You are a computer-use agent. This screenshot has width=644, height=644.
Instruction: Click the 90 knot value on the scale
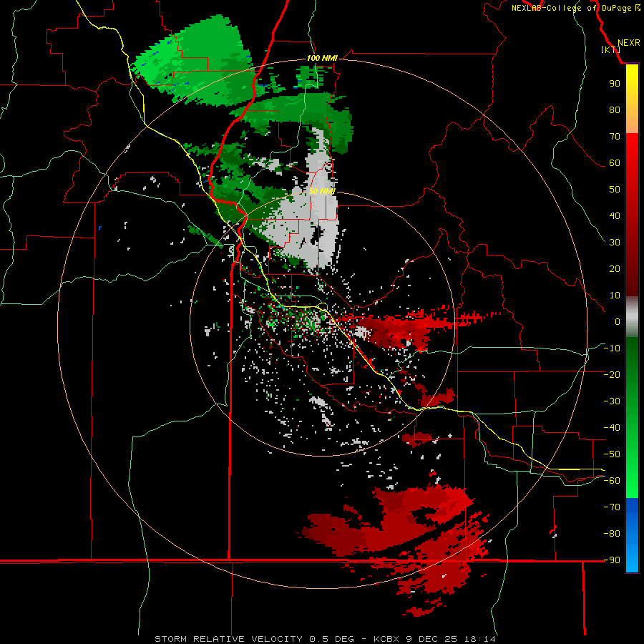(615, 84)
